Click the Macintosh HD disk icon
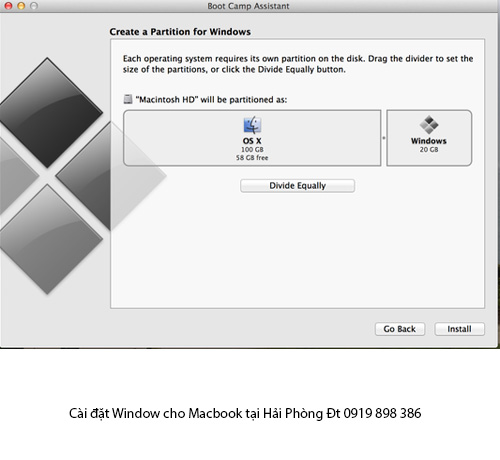Screen dimensions: 500x460 click(x=128, y=99)
